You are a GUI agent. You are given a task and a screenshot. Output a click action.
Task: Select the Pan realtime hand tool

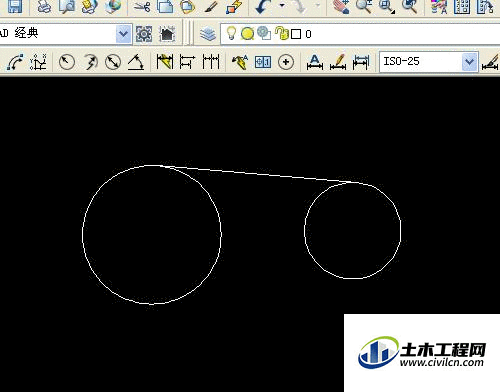pos(341,7)
